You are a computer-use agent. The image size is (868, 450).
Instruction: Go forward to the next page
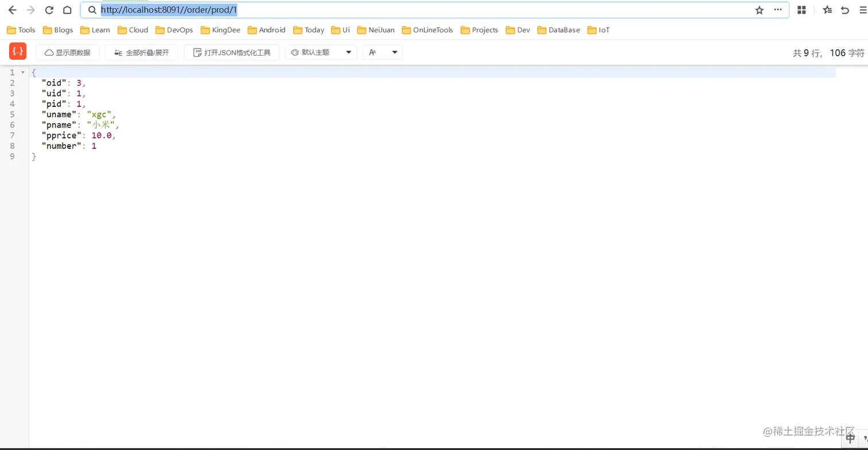point(31,10)
